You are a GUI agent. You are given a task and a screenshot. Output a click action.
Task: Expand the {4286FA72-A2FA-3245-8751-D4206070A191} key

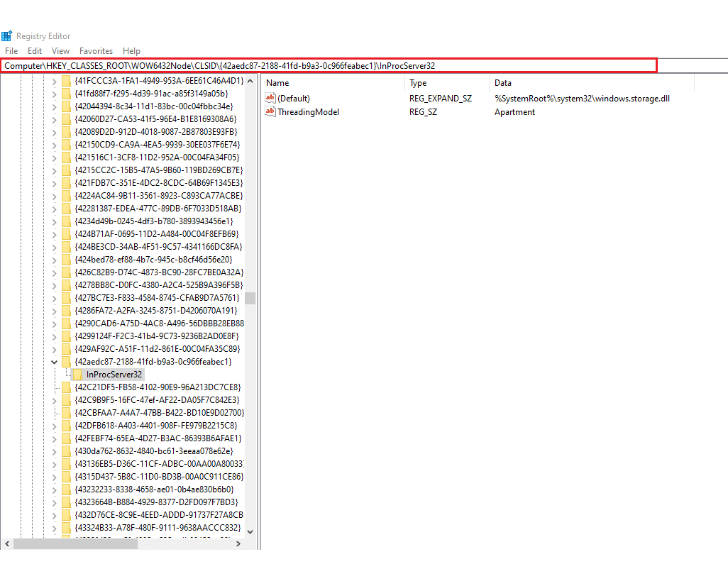[55, 311]
